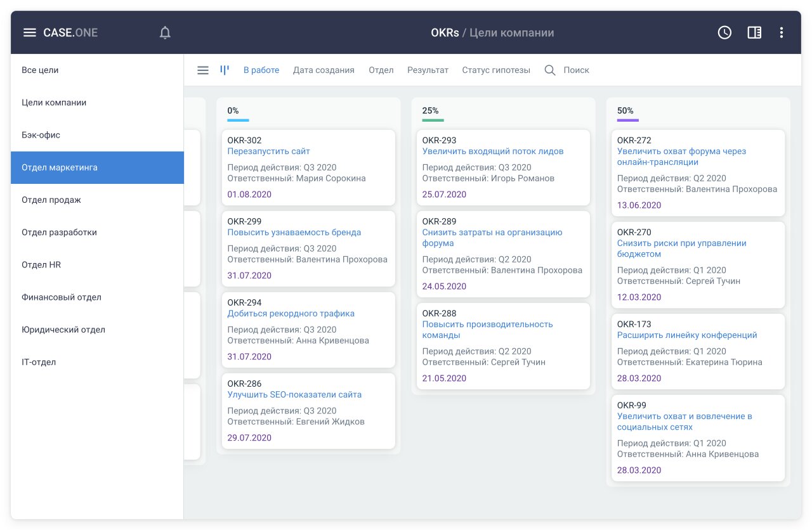Screen dimensions: 812x530
Task: Click date 12.03.2020 on OKR-270 card
Action: click(639, 297)
